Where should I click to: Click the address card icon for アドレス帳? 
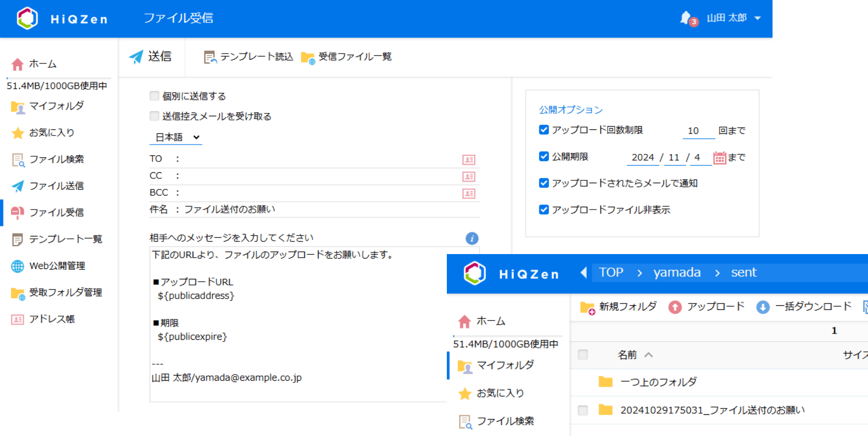coord(18,319)
